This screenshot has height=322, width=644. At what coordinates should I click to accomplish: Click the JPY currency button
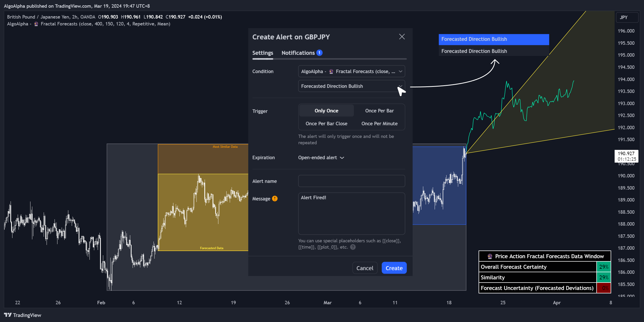pos(627,17)
